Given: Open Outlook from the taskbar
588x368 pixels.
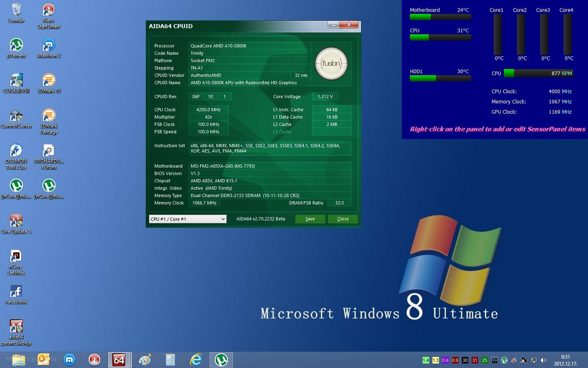Looking at the screenshot, I should 44,360.
